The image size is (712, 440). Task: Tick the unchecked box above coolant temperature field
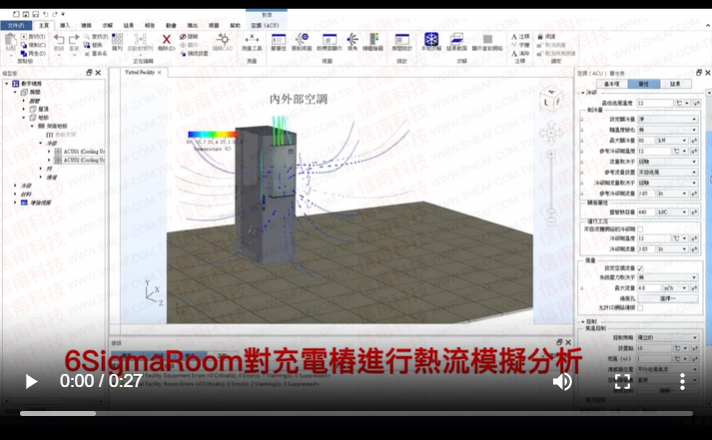click(x=640, y=229)
